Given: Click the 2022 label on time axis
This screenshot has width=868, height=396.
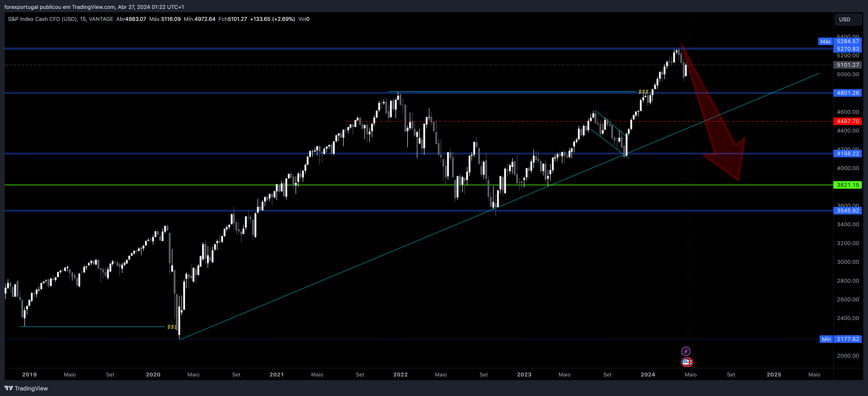Looking at the screenshot, I should tap(400, 374).
